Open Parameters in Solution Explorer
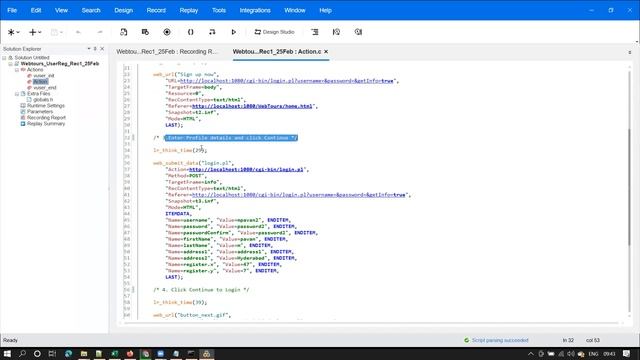The height and width of the screenshot is (360, 640). pyautogui.click(x=40, y=111)
